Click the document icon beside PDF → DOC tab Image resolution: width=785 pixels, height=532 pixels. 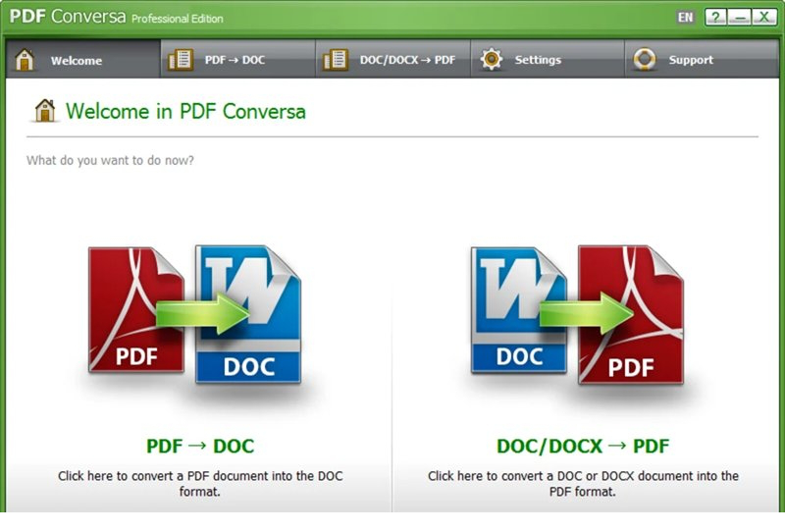pos(181,60)
